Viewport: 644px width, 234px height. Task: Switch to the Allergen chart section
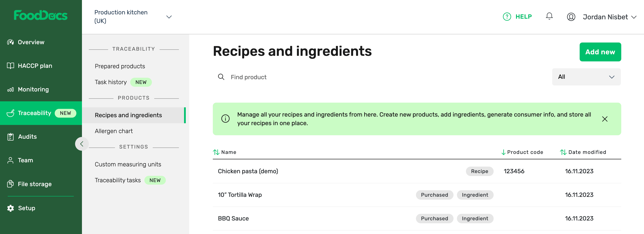114,131
